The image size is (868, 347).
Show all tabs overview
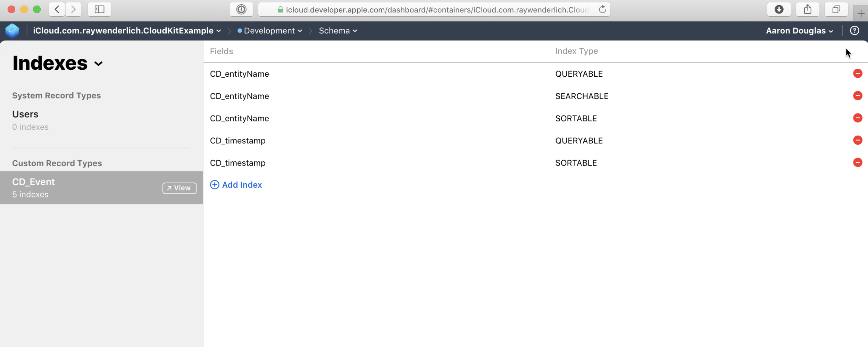836,9
